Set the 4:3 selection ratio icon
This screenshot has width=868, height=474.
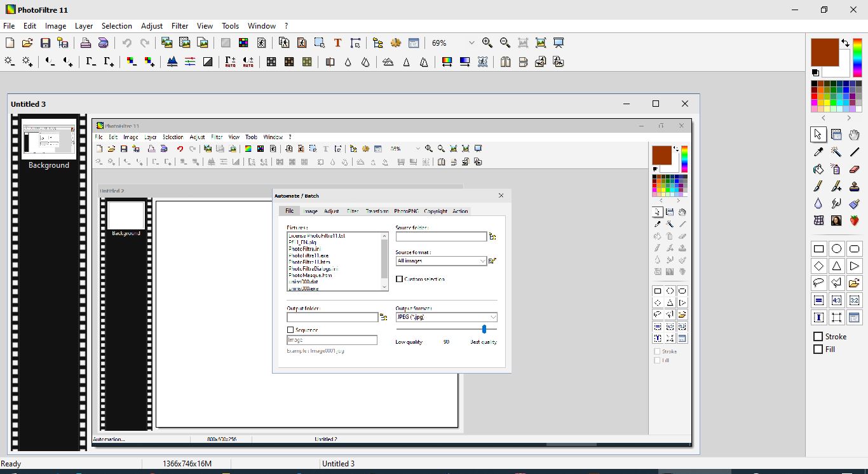click(836, 301)
